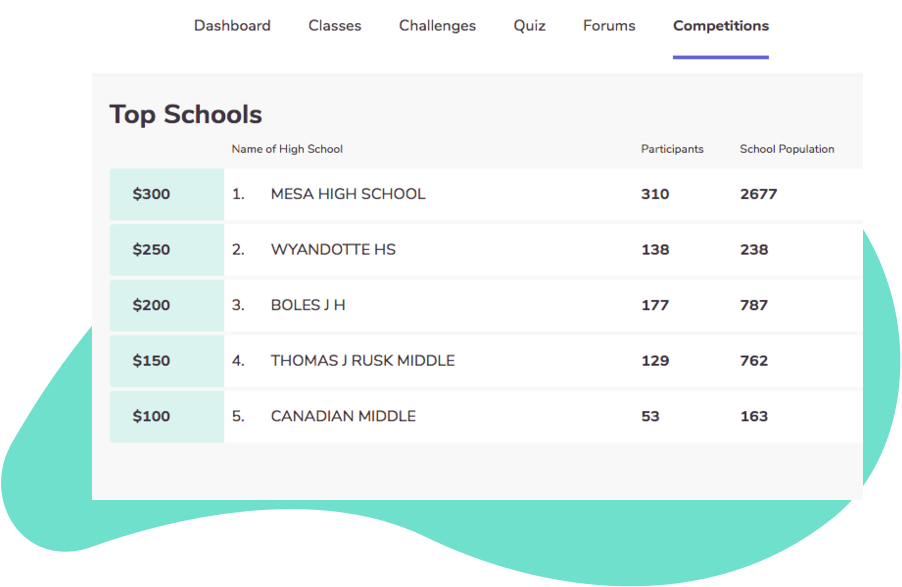902x587 pixels.
Task: Click the Participants column header
Action: 672,149
